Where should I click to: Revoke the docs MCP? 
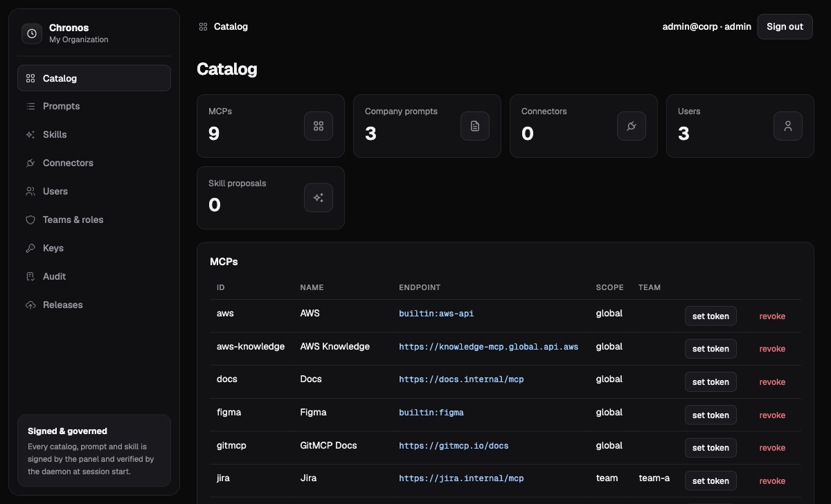(x=772, y=381)
